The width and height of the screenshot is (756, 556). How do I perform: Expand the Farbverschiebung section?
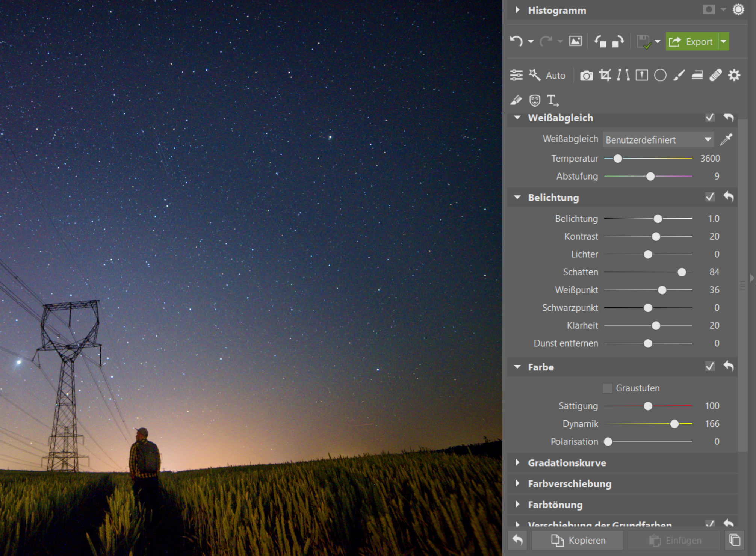point(517,483)
